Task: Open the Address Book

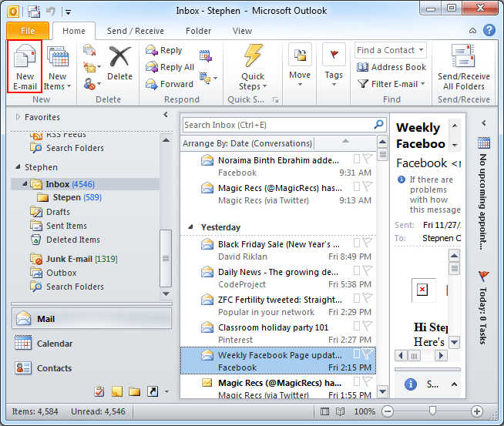Action: (x=391, y=67)
